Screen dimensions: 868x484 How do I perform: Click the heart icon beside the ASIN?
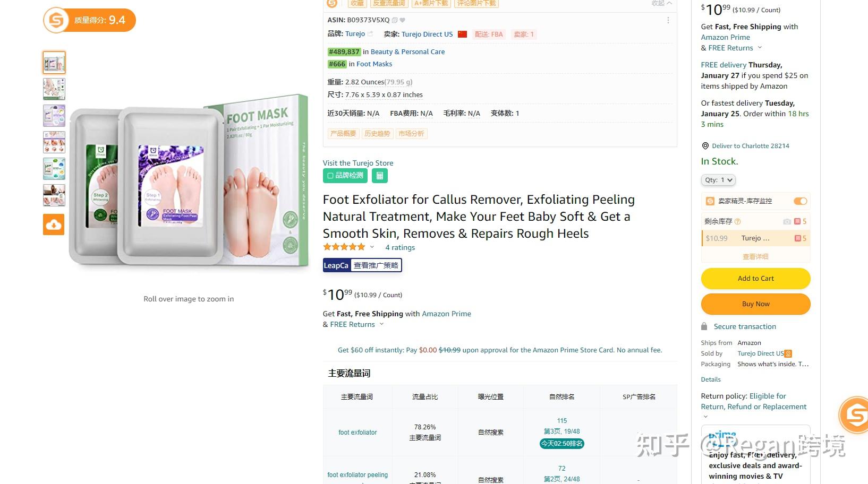[403, 20]
